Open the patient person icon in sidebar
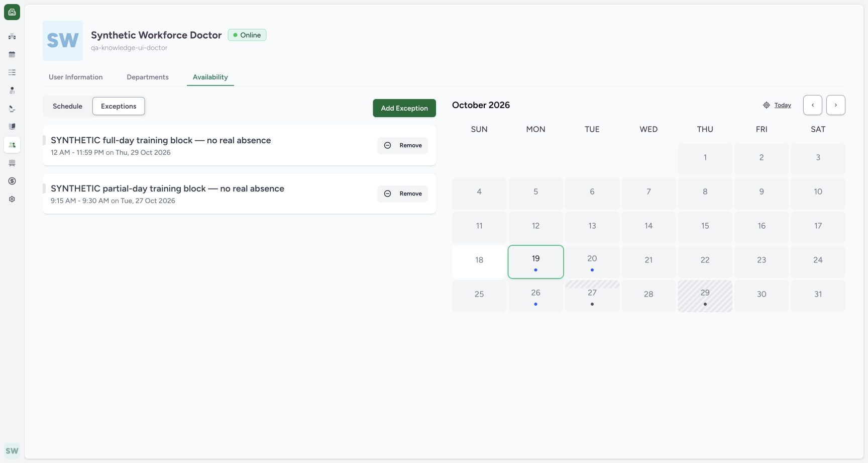This screenshot has width=868, height=463. click(x=12, y=90)
